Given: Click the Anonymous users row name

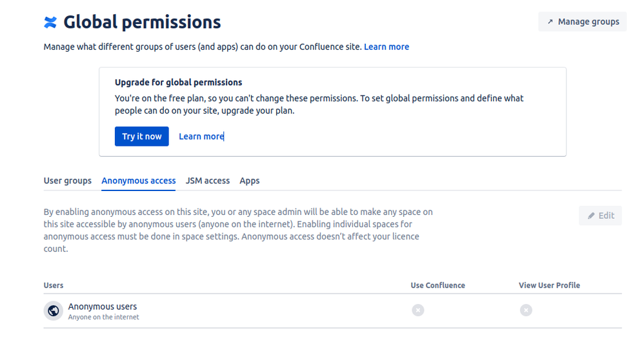Looking at the screenshot, I should (x=102, y=307).
